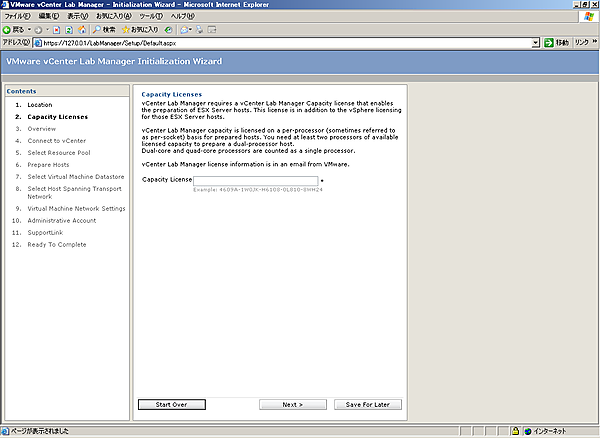The image size is (600, 438).
Task: Click the Address (アドレス) label
Action: click(x=16, y=42)
